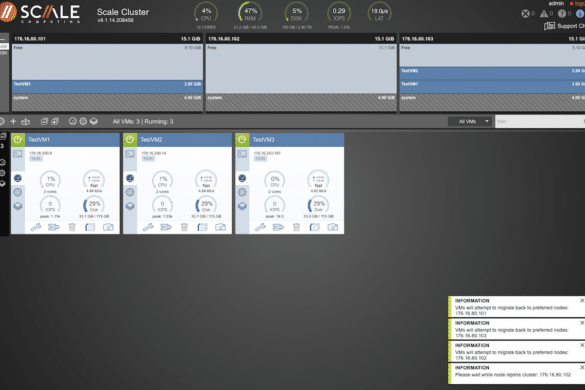View critical errors count icon
Screen dimensions: 585x390
coord(525,14)
